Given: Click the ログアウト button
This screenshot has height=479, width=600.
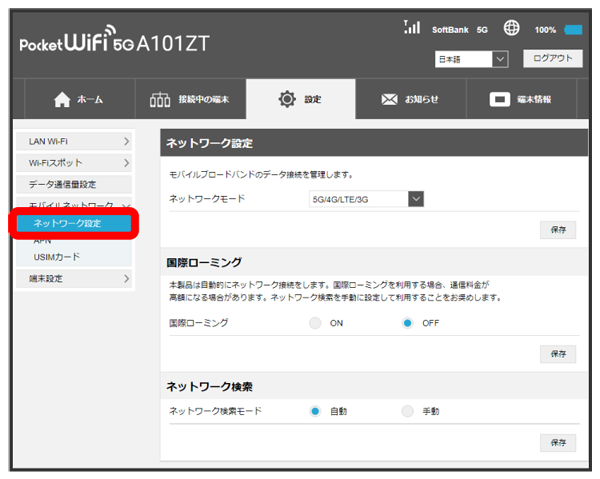Looking at the screenshot, I should 549,59.
